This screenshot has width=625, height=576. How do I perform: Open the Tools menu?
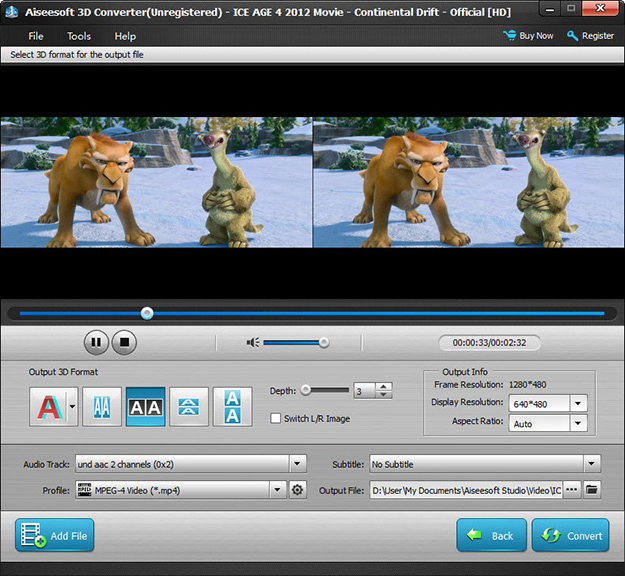pos(79,36)
